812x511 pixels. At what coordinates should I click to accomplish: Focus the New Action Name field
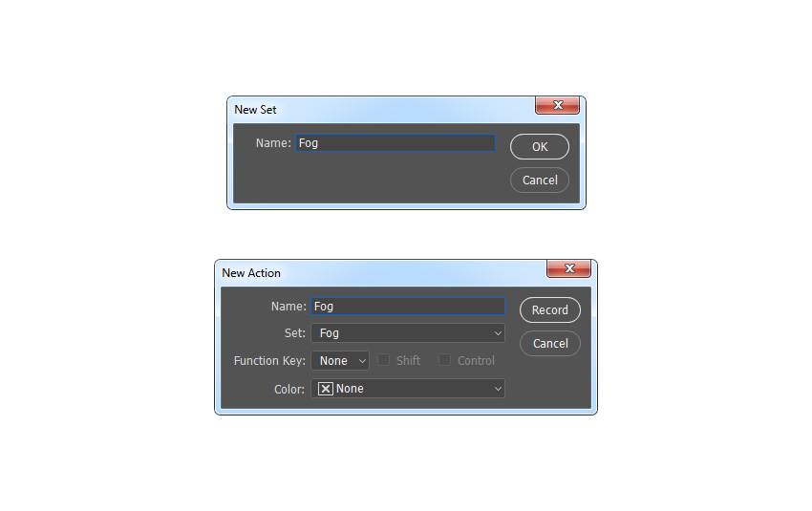click(408, 306)
